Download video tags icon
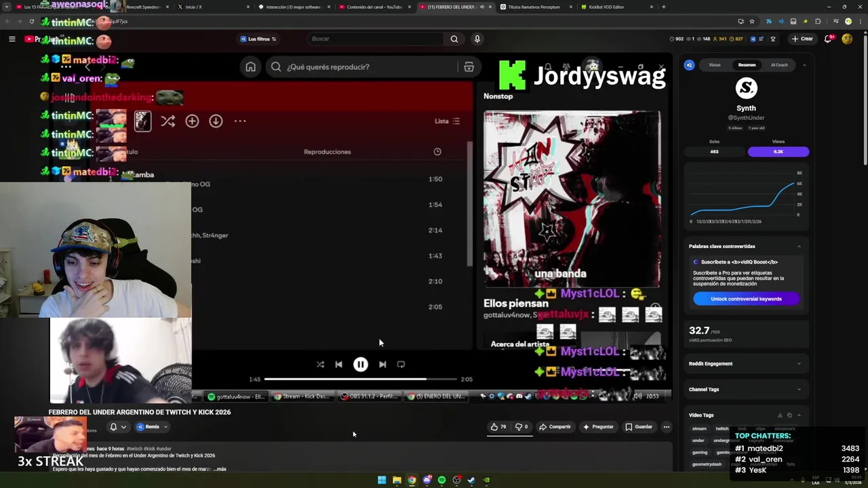This screenshot has height=488, width=868. pyautogui.click(x=780, y=415)
